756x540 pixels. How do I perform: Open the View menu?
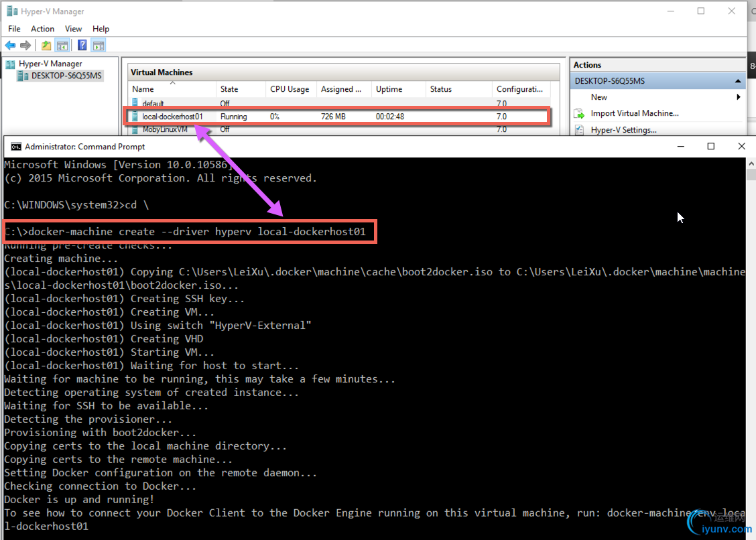pyautogui.click(x=73, y=29)
